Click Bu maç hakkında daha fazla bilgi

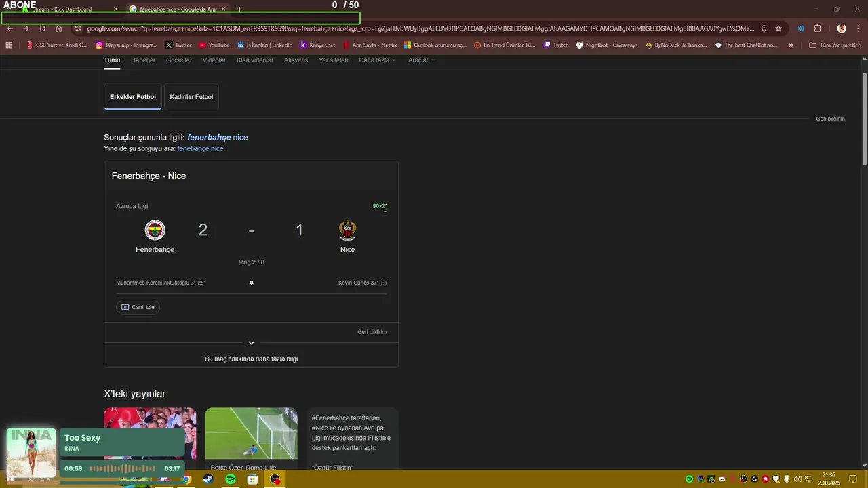pyautogui.click(x=251, y=359)
